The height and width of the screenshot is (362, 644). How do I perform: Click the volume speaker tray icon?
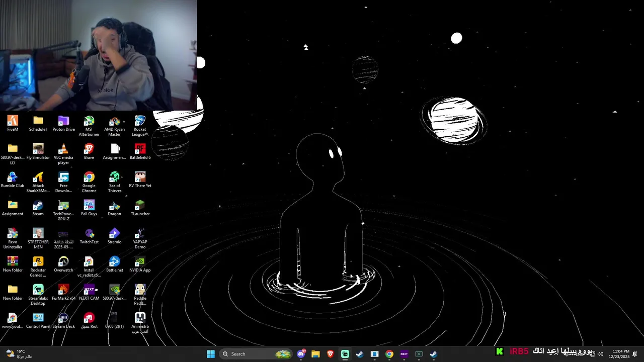click(x=600, y=354)
